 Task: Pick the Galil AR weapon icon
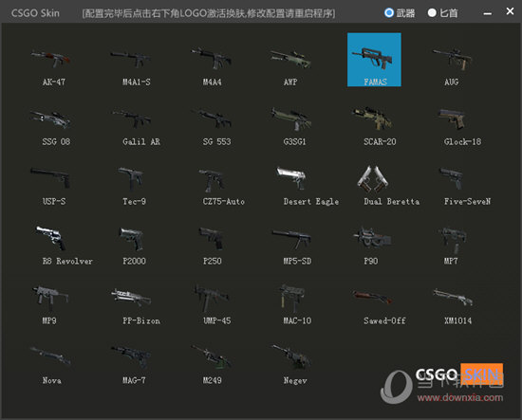131,119
